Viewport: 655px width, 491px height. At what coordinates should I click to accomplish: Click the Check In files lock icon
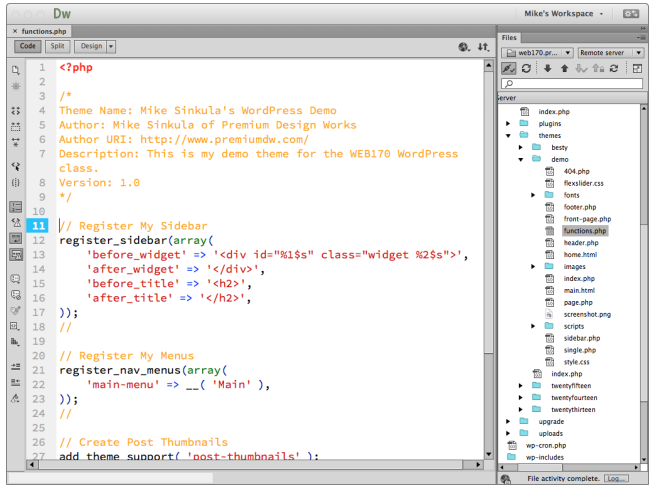pos(598,68)
